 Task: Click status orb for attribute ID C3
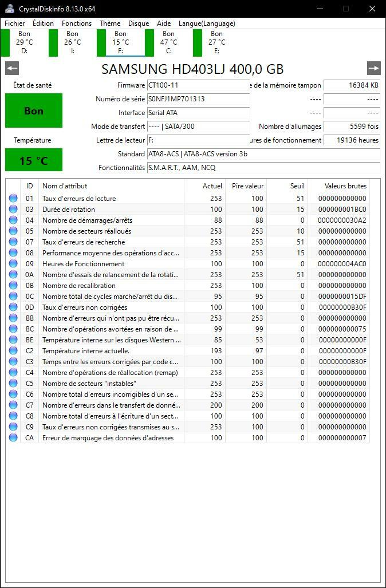pos(13,361)
